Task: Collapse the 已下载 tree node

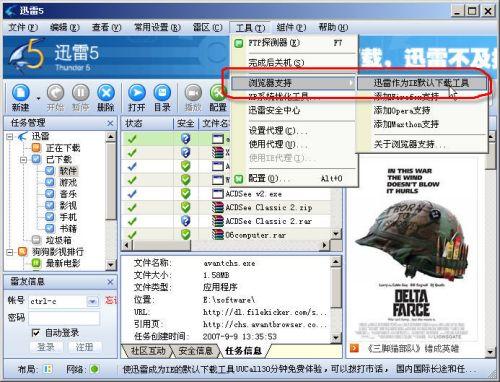Action: click(23, 160)
